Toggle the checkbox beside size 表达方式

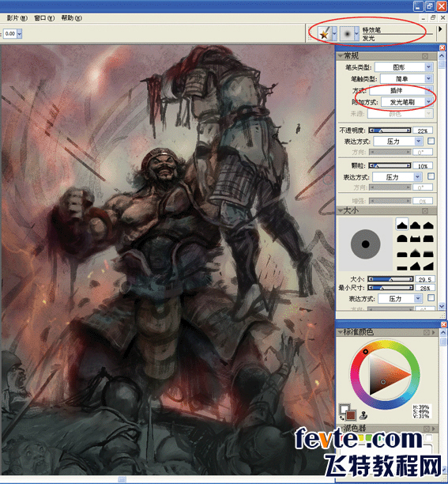431,298
